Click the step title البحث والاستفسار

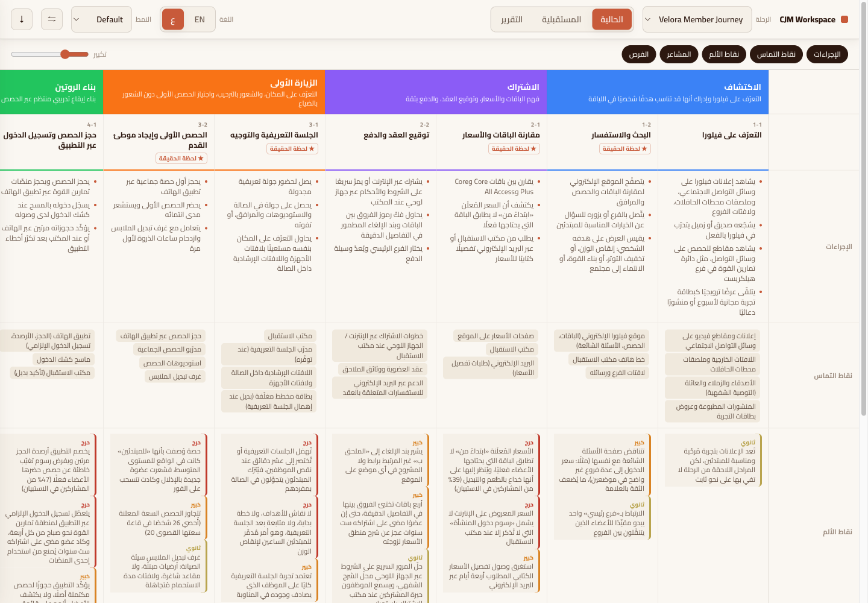(621, 135)
